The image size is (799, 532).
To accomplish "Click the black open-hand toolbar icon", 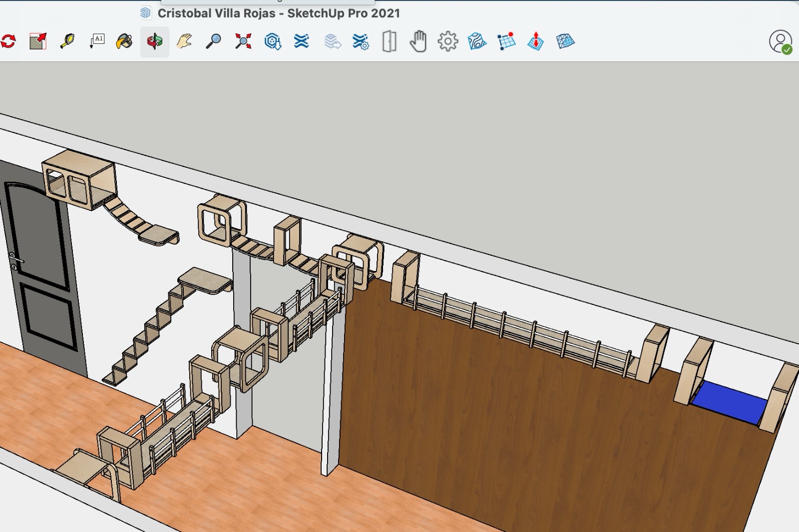I will coord(418,41).
